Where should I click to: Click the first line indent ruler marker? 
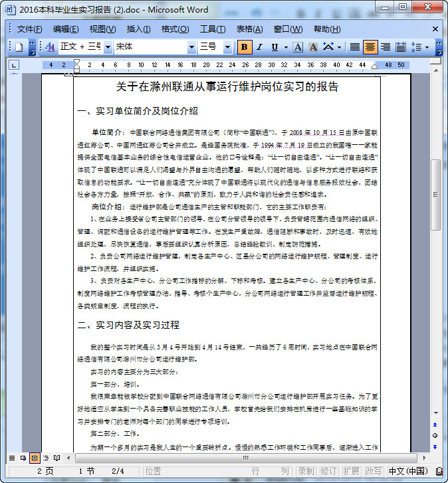coord(76,62)
